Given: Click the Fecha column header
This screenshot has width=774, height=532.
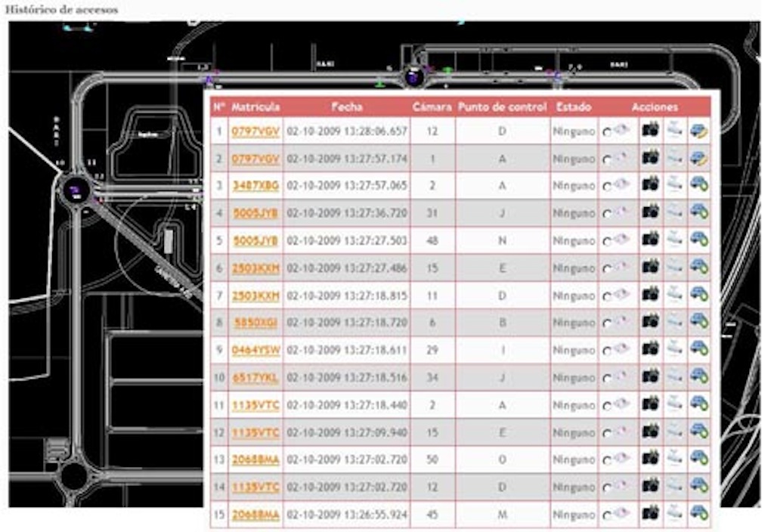Looking at the screenshot, I should point(346,107).
